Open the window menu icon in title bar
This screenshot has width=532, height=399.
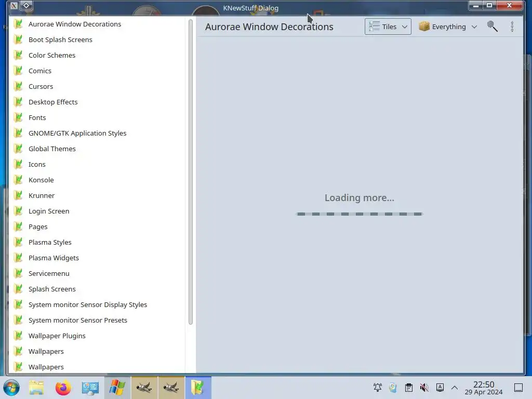(14, 5)
